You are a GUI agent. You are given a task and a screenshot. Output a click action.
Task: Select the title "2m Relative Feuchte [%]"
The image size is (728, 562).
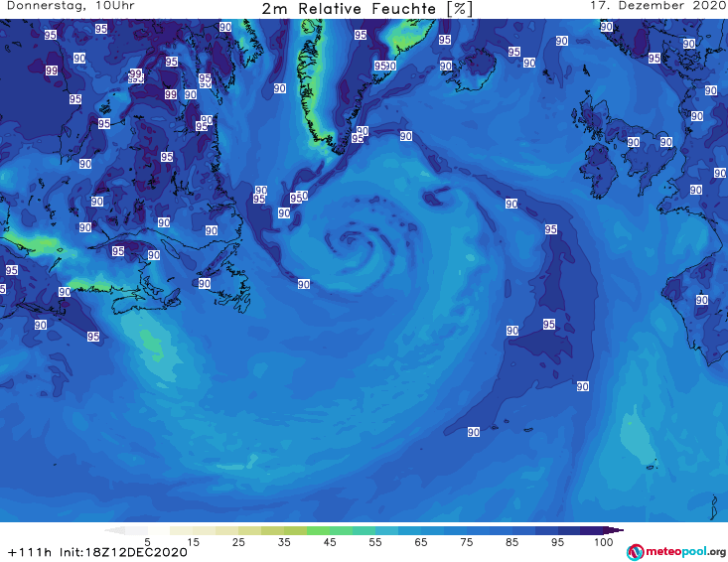pyautogui.click(x=366, y=9)
